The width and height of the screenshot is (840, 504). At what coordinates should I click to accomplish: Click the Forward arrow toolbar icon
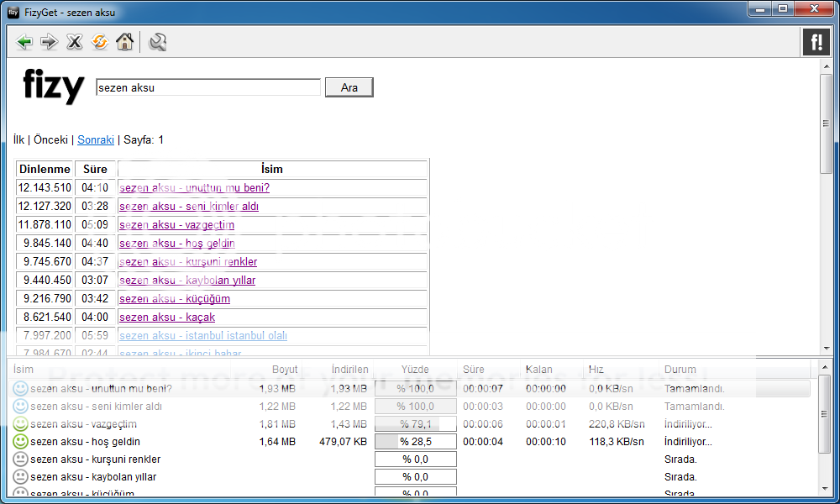(50, 42)
